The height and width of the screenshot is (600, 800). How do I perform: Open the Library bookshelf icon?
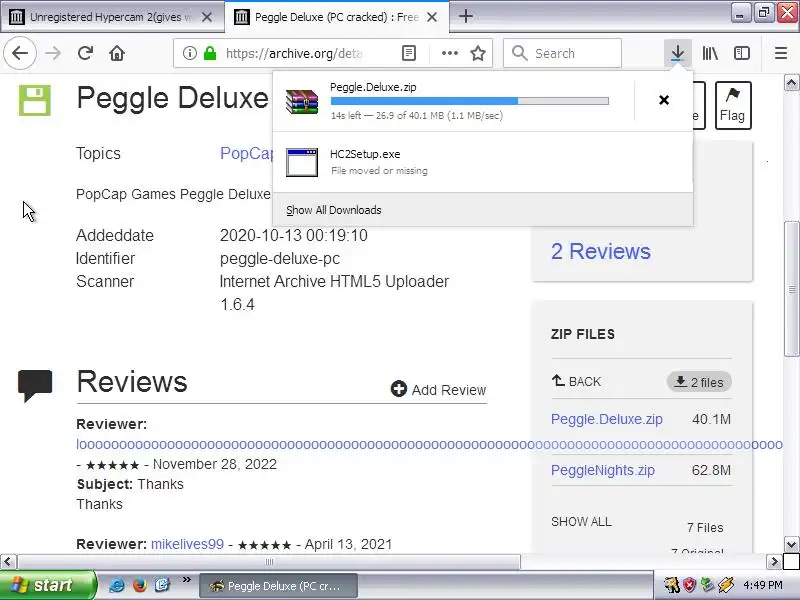(710, 53)
